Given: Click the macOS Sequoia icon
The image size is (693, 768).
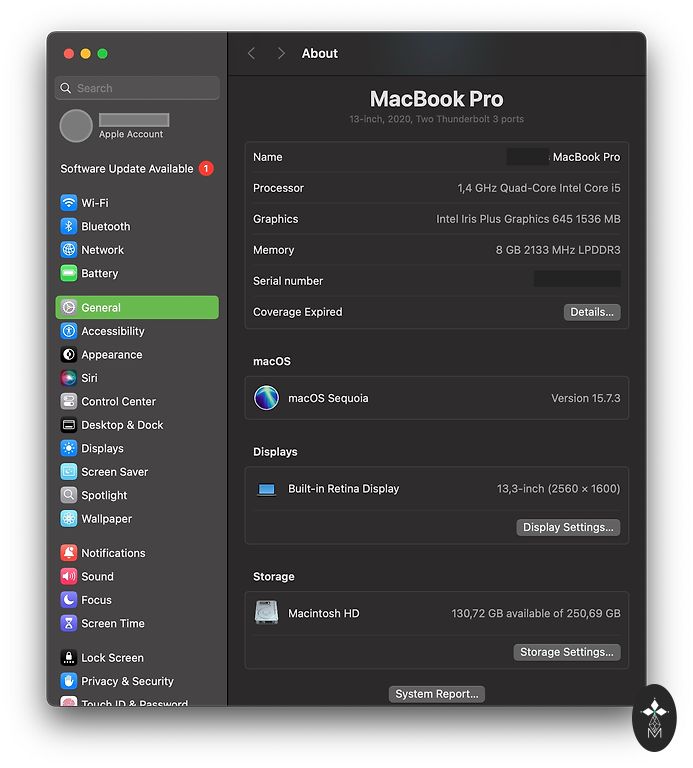Looking at the screenshot, I should [266, 398].
